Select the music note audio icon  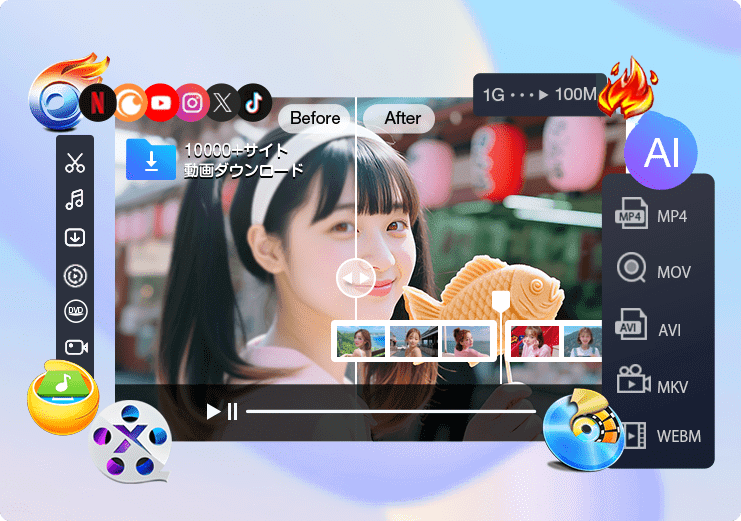coord(74,200)
